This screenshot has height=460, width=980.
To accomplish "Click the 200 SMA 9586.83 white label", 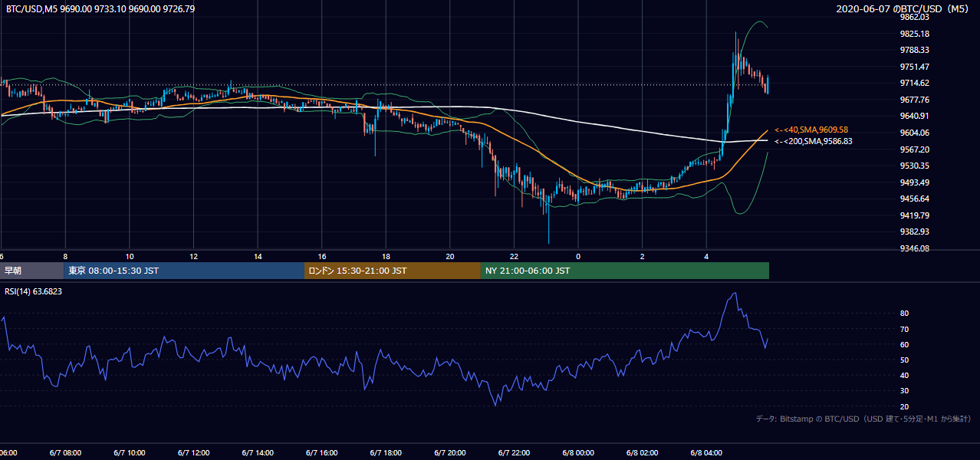I will (813, 141).
